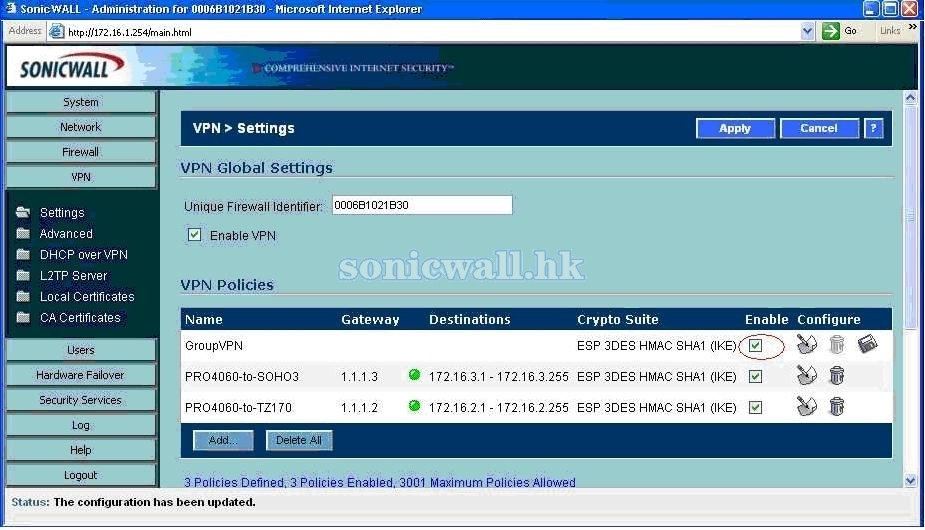Open the Firewall menu
Viewport: 925px width, 530px height.
(x=81, y=152)
